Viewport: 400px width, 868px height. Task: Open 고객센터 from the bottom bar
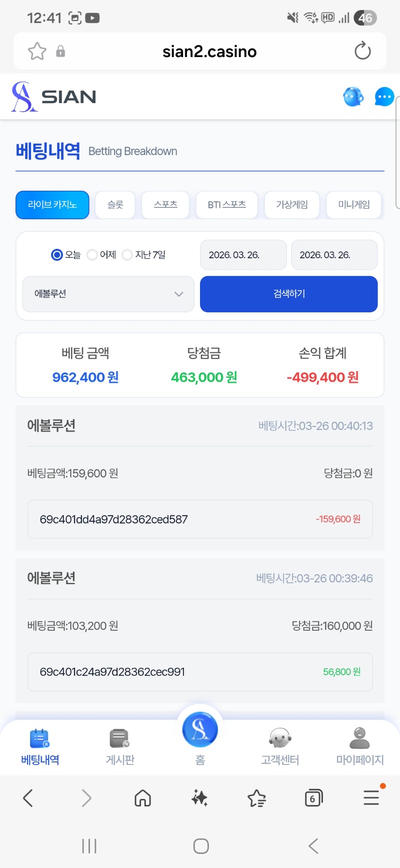click(x=280, y=747)
